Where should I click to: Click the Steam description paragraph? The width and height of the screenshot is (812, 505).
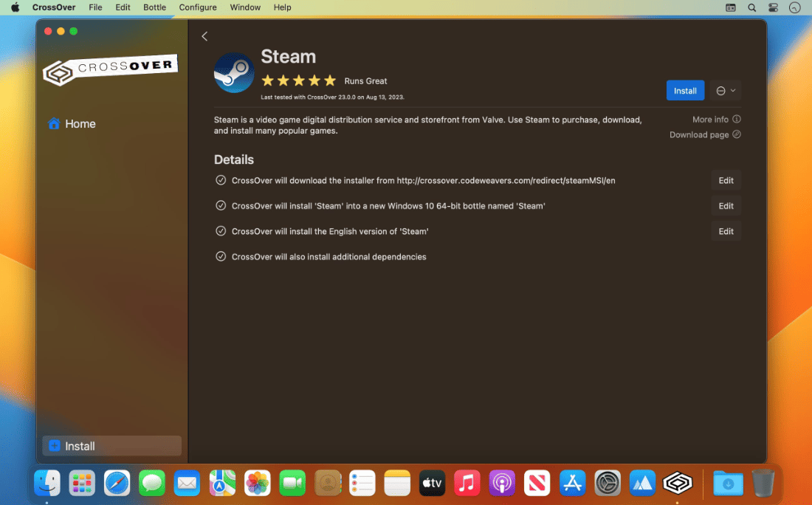tap(427, 125)
